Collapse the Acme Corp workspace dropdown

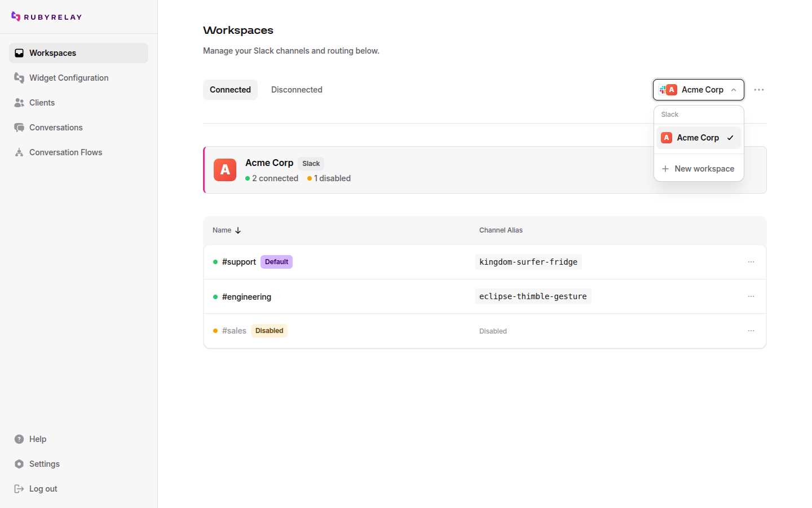[x=699, y=90]
